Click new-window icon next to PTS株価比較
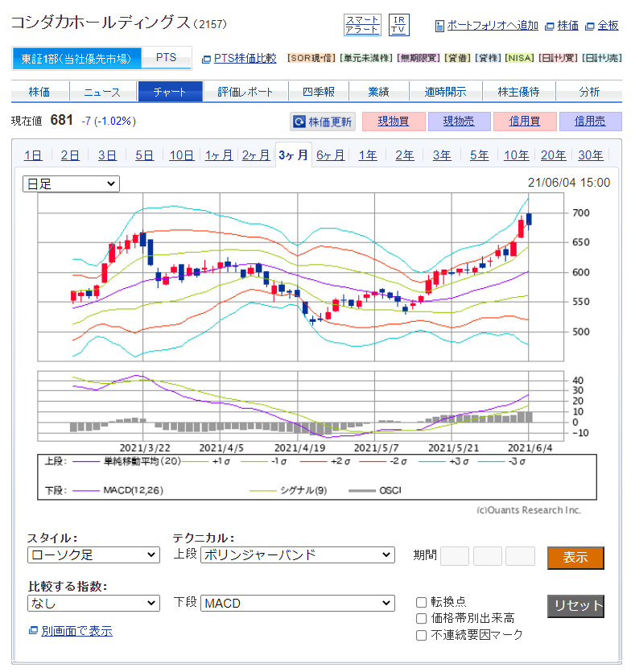The width and height of the screenshot is (631, 672). pos(206,59)
